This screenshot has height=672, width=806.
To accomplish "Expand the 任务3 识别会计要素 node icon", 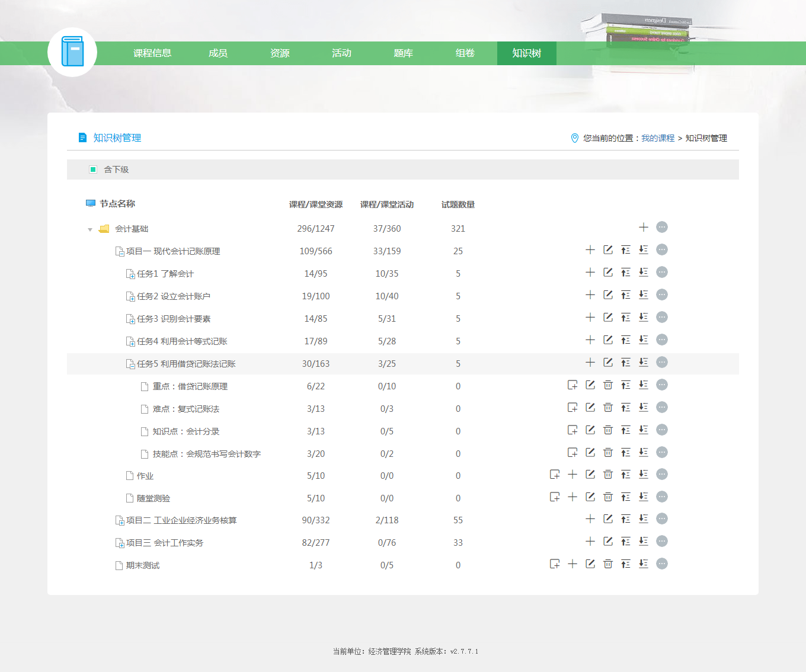I will (x=130, y=319).
